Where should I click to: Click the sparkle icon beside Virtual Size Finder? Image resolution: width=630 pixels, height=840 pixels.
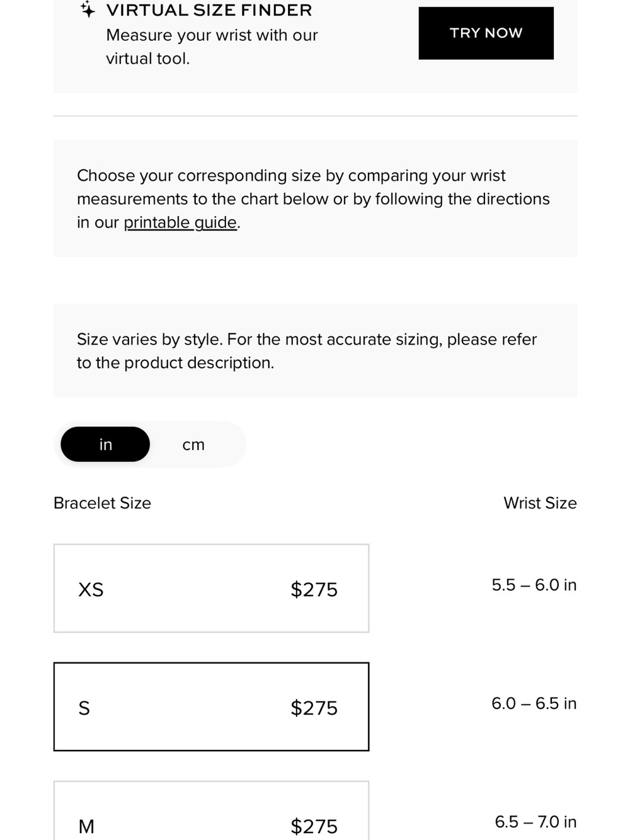tap(88, 9)
